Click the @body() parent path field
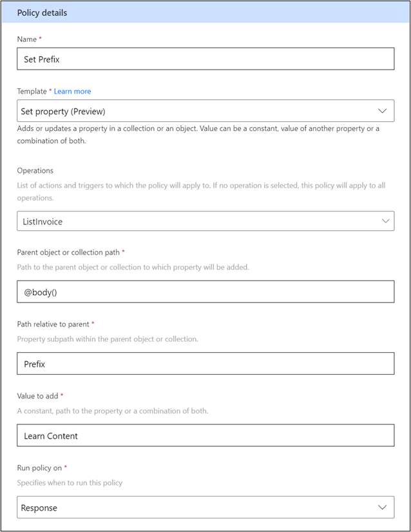 [205, 291]
